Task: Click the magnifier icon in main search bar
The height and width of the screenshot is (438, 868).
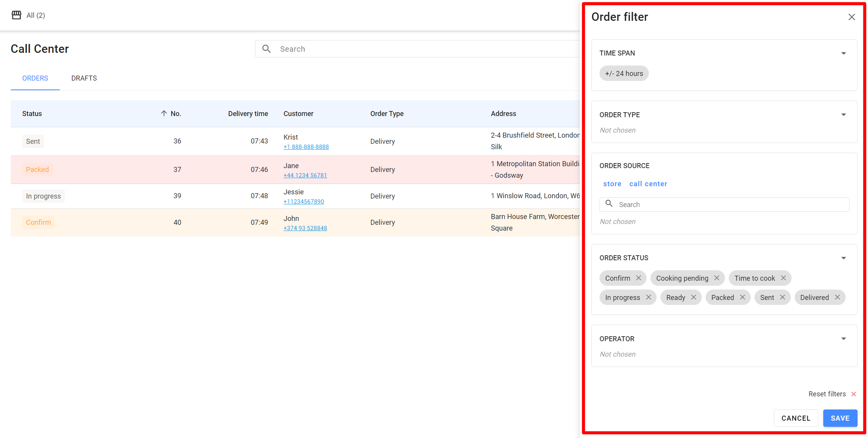Action: pyautogui.click(x=266, y=49)
